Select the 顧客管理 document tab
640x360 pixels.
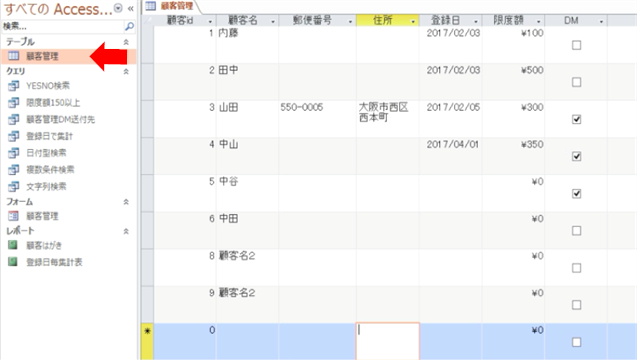(x=171, y=6)
